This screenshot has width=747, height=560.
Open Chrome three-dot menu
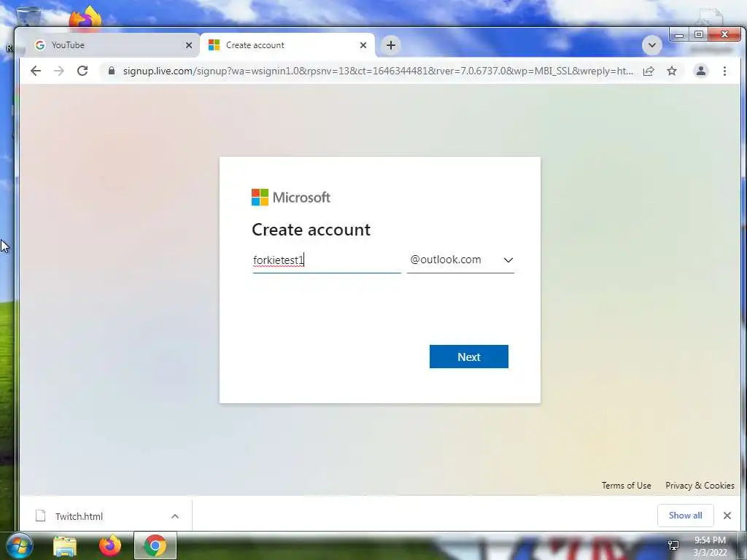tap(724, 71)
